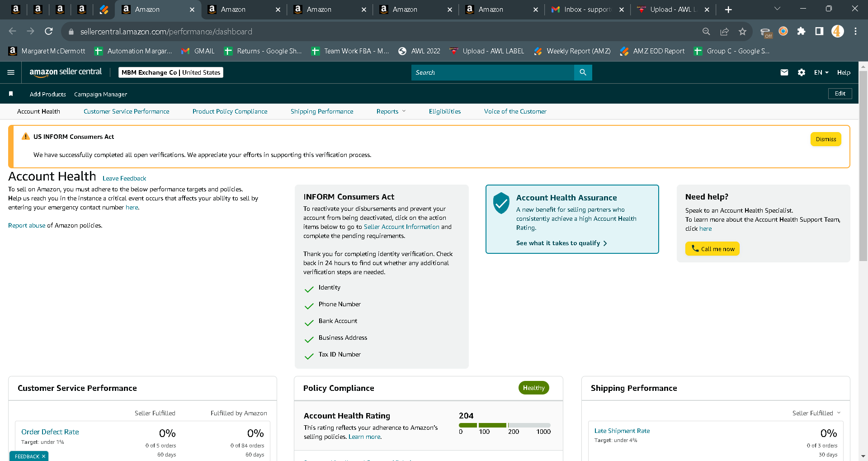Open the EN language dropdown
The width and height of the screenshot is (868, 461).
(x=821, y=72)
